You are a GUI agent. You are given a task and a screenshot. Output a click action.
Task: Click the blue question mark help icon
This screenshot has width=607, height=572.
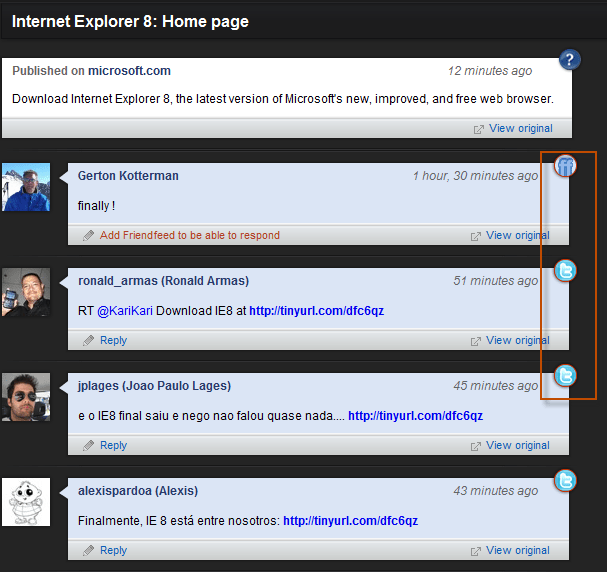569,60
